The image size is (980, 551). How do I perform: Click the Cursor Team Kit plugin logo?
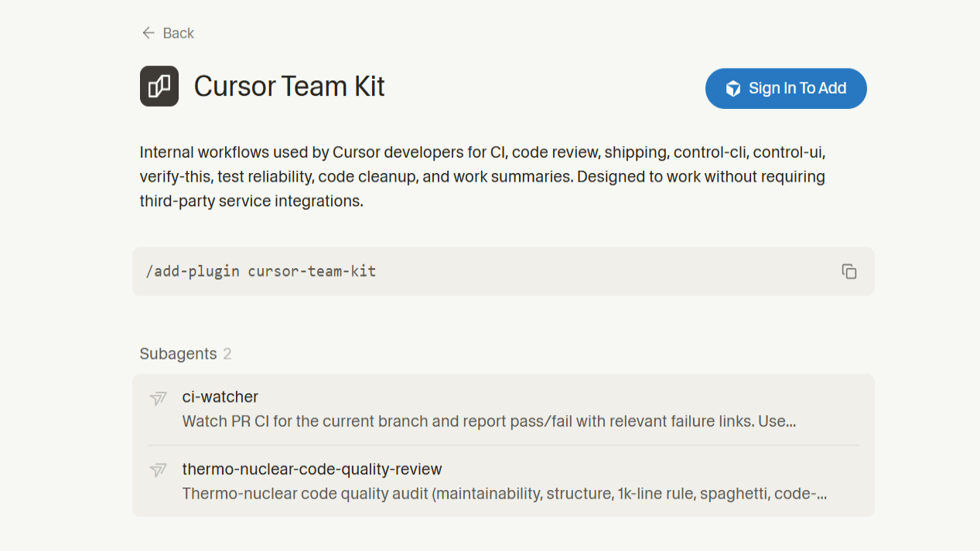[159, 86]
